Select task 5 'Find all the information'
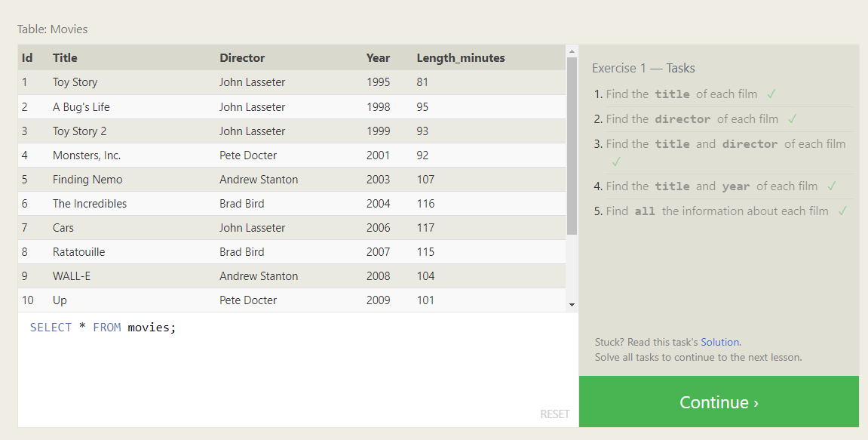Viewport: 868px width, 440px height. [716, 211]
